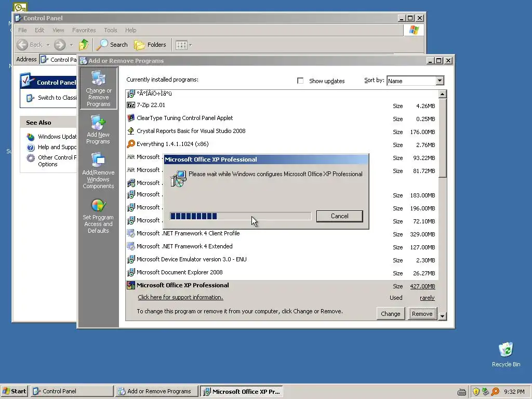Click the 7-Zip 22.01 program icon

tap(130, 105)
